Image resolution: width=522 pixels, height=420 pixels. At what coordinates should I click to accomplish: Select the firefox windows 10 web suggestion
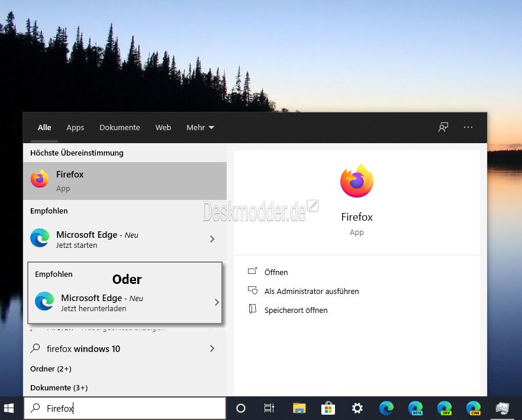click(x=125, y=348)
